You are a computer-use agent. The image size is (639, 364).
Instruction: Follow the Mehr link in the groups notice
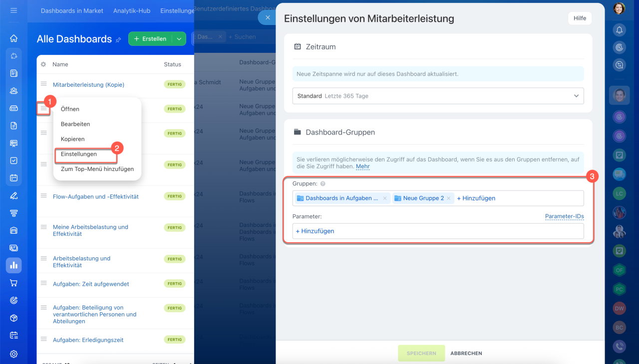point(363,167)
